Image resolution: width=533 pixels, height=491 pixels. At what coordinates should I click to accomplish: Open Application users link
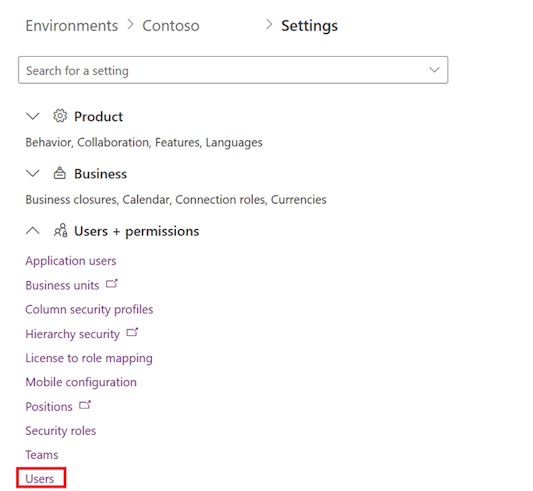pos(71,261)
